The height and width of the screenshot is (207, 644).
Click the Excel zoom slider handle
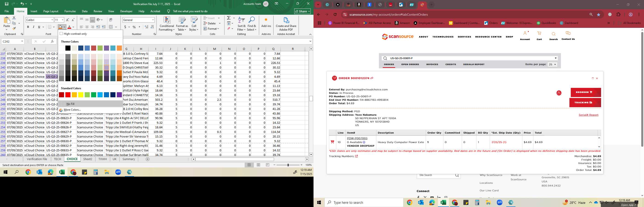[x=288, y=165]
